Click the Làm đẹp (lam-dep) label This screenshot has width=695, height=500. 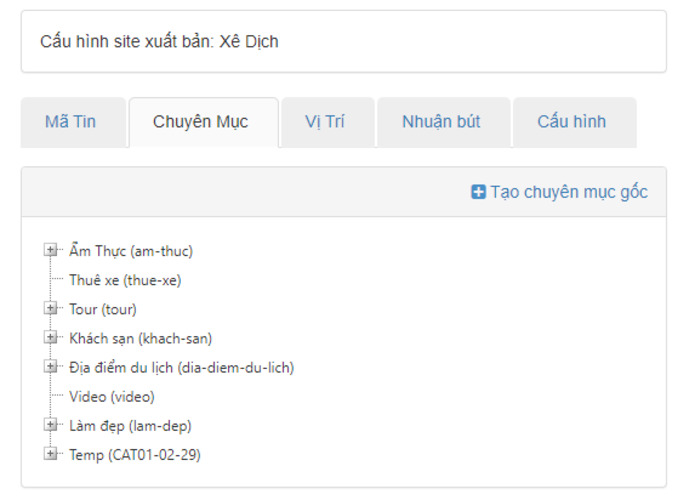point(130,426)
